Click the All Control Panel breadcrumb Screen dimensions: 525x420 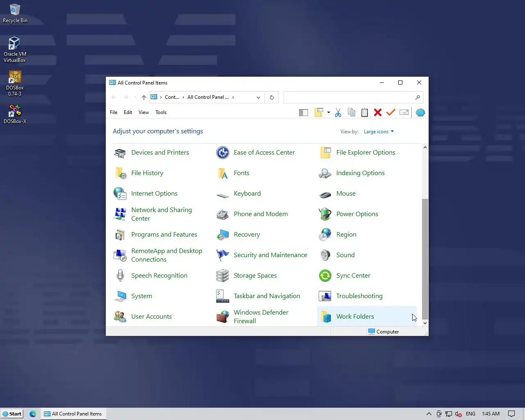coord(208,97)
